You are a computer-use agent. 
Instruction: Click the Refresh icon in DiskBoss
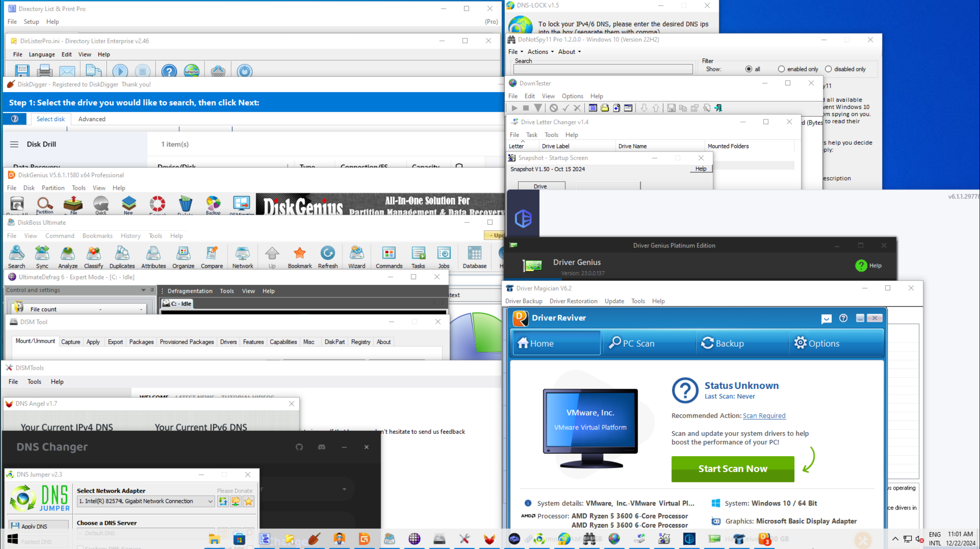[328, 257]
